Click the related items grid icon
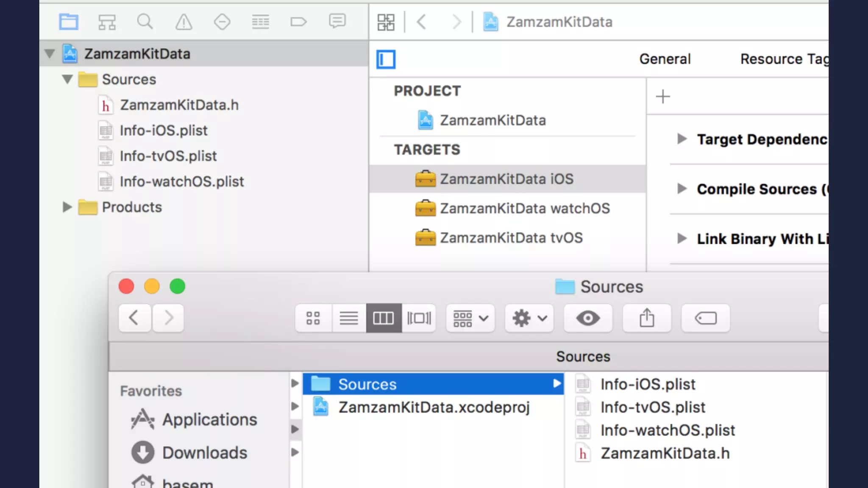The image size is (868, 488). 386,22
